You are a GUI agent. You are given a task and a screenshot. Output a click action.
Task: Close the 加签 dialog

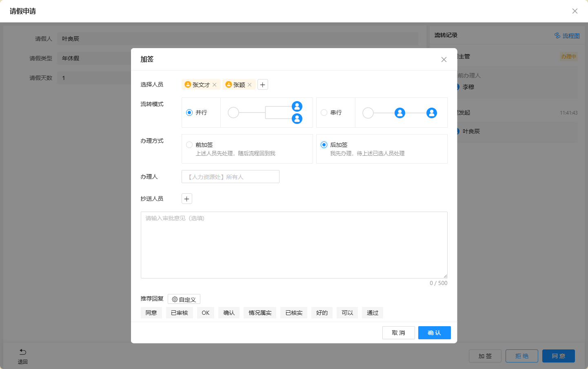coord(444,60)
